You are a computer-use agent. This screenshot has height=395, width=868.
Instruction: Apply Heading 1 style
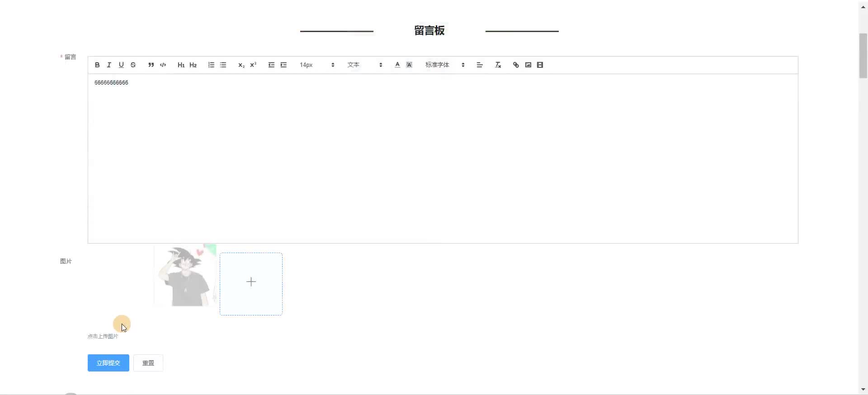[x=181, y=65]
